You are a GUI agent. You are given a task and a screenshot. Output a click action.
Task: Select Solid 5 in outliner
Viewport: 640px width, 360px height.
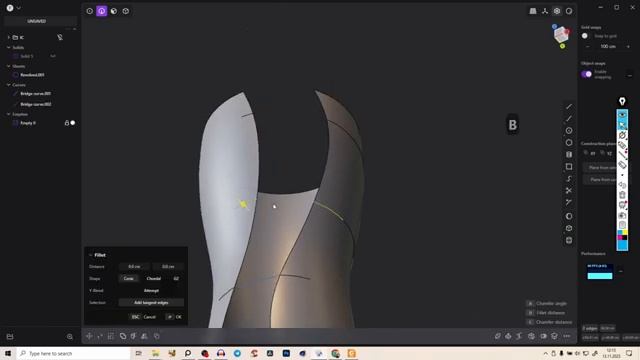27,56
